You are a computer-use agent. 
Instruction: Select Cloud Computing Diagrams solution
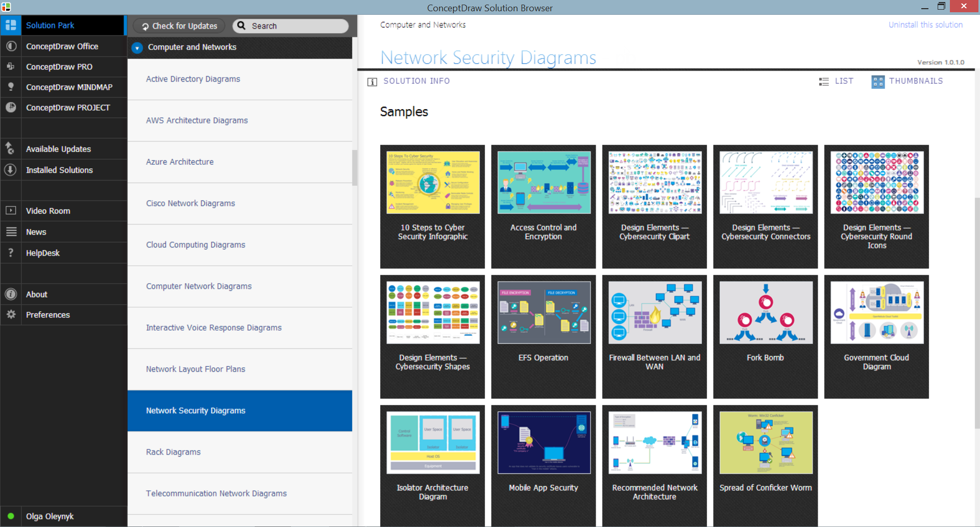240,245
